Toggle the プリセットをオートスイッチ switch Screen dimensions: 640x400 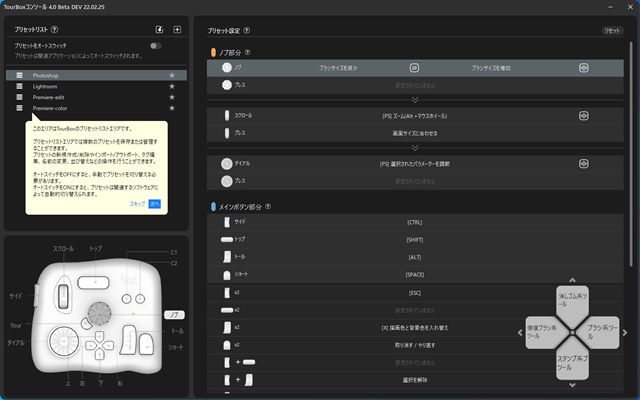156,46
